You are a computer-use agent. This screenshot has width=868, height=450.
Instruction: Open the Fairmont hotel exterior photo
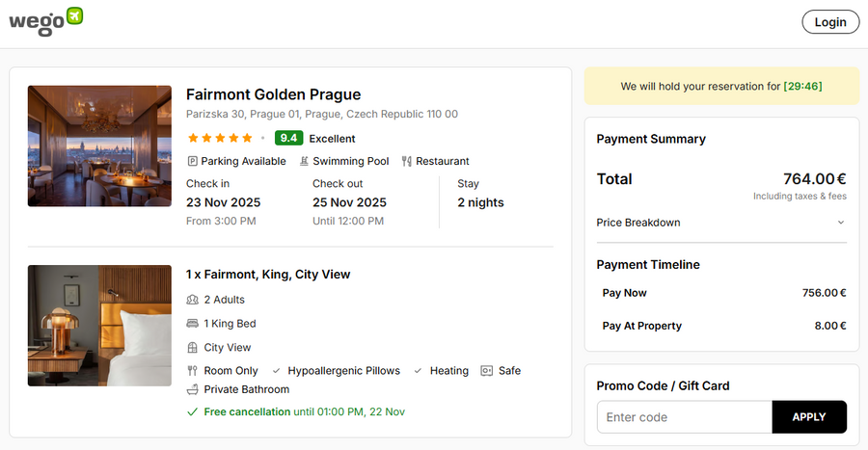(99, 146)
